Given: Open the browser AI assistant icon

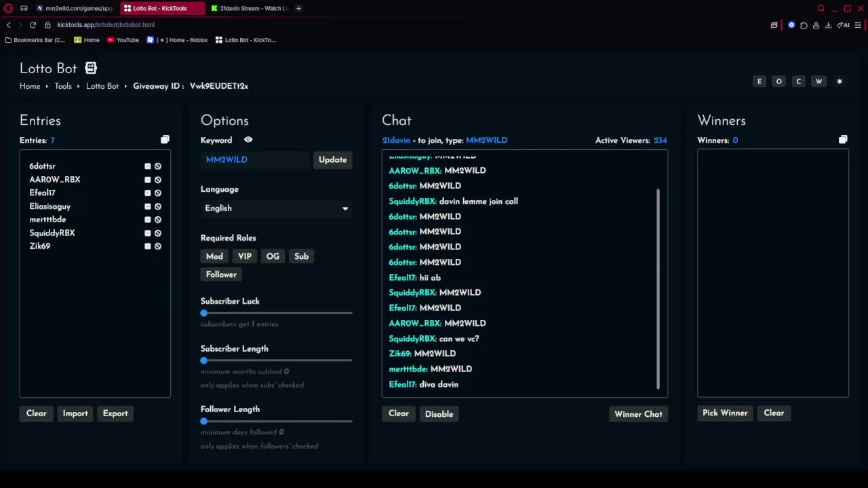Looking at the screenshot, I should pos(844,25).
